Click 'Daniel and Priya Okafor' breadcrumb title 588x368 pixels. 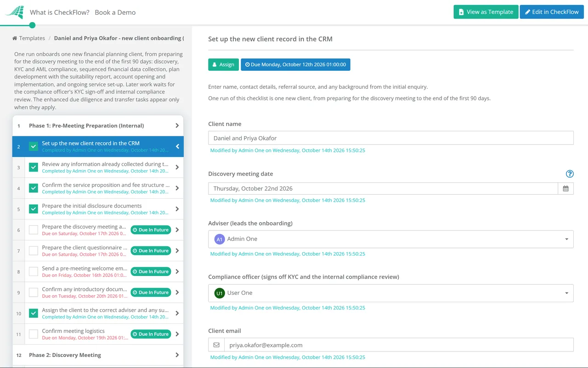[x=119, y=38]
